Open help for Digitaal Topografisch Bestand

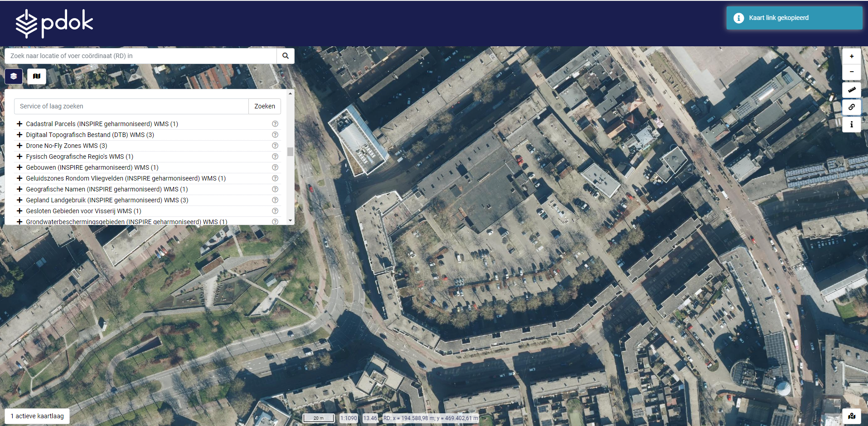275,135
